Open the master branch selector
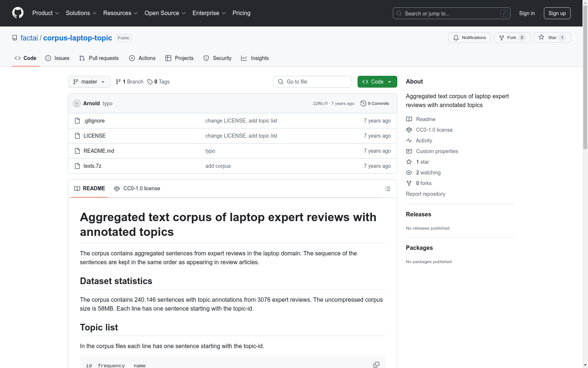Viewport: 588px width, 368px height. tap(89, 82)
